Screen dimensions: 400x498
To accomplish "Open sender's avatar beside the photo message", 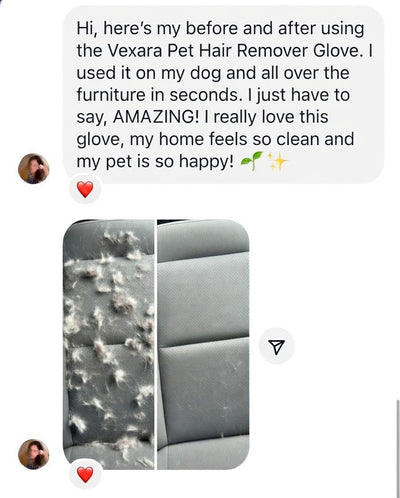I will pos(34,454).
